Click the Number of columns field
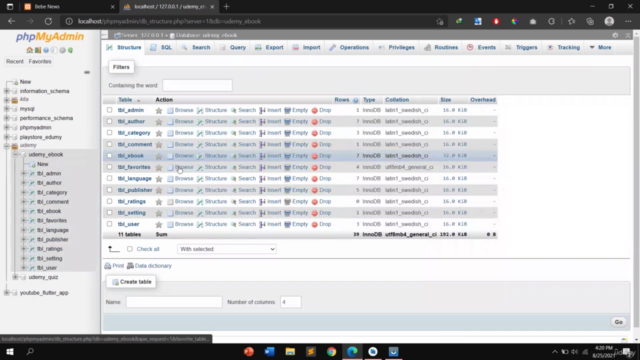 [x=291, y=302]
